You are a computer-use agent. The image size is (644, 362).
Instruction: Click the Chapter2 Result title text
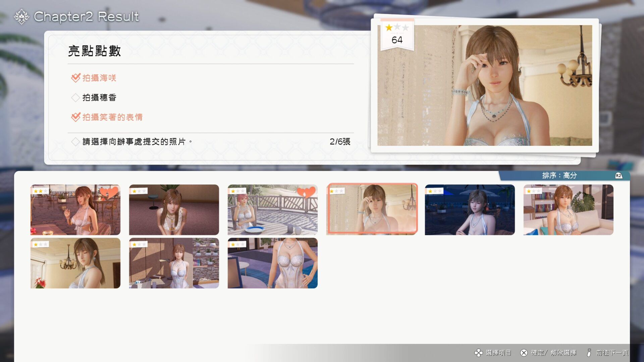(86, 16)
